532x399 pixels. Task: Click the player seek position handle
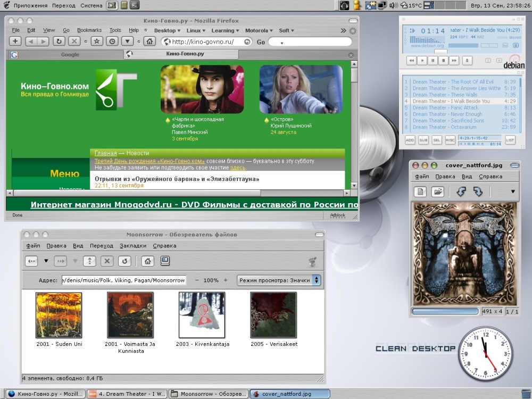click(440, 52)
